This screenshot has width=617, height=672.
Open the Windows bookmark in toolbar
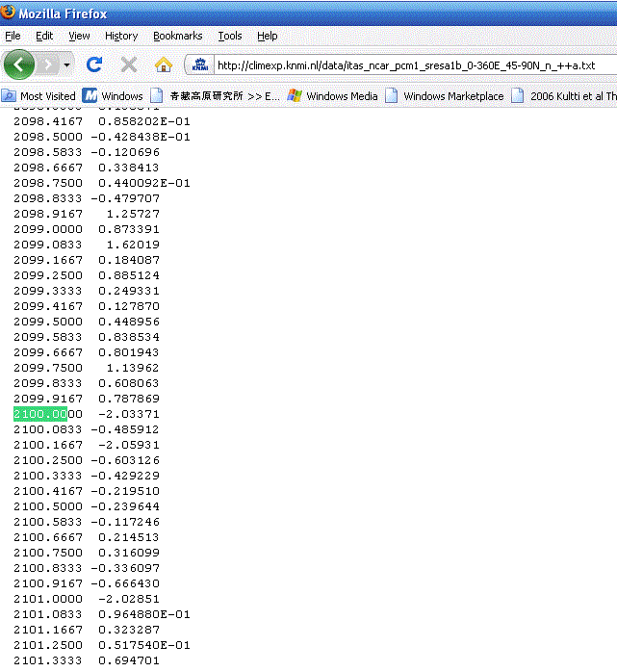(x=113, y=96)
